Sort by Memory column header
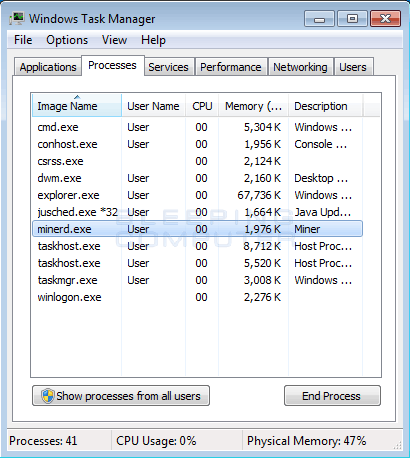410x458 pixels. pos(253,106)
